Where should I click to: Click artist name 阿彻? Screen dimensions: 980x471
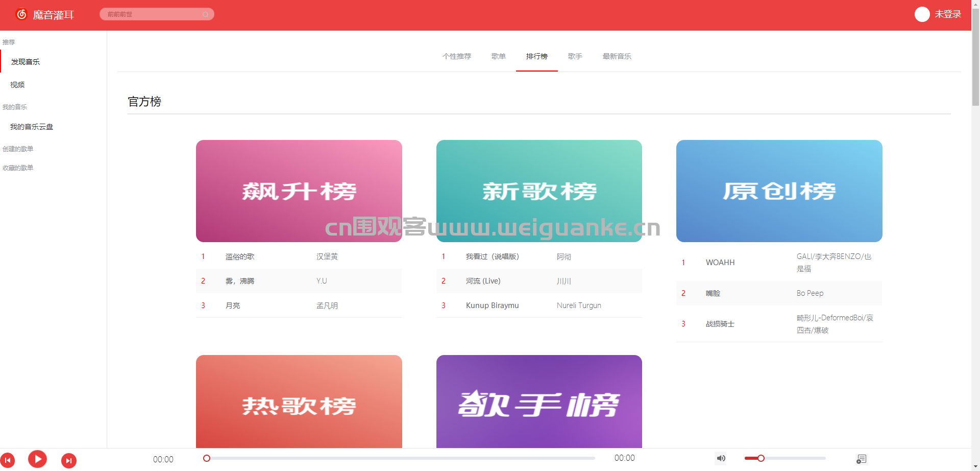pyautogui.click(x=564, y=256)
